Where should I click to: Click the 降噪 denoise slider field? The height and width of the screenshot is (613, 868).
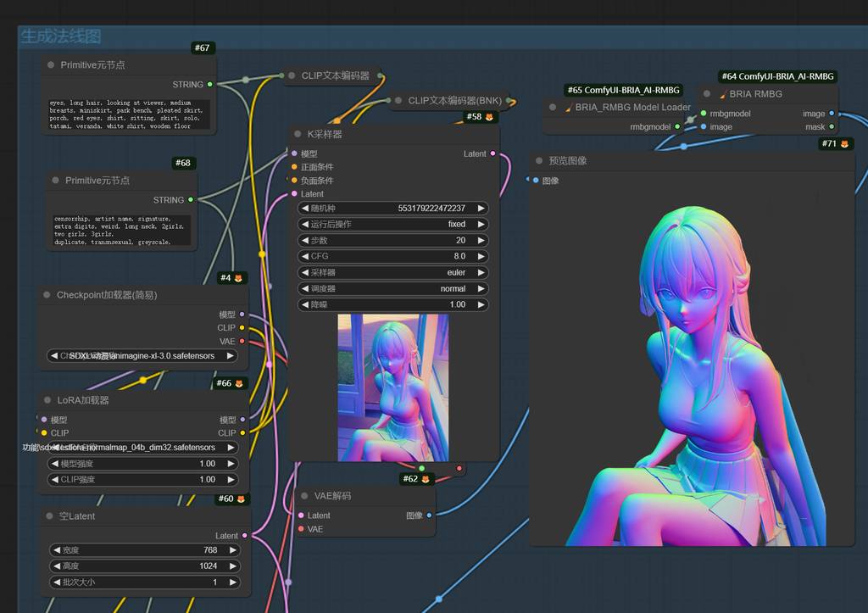(393, 304)
